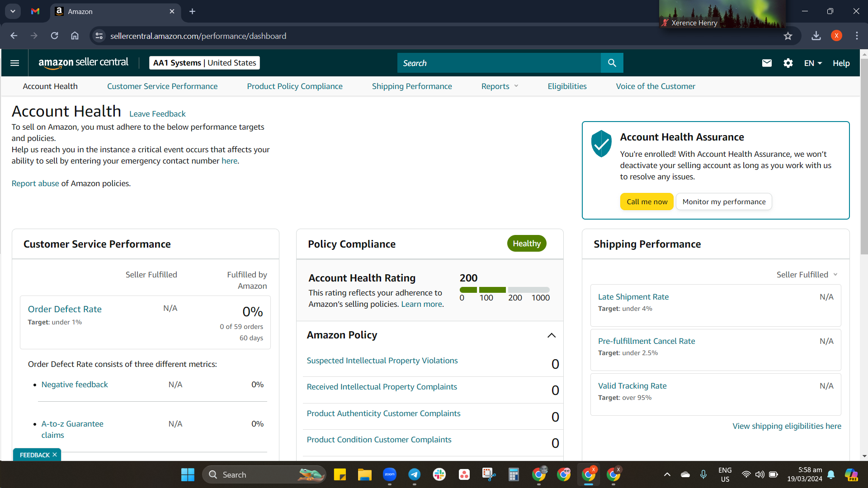Open the Pre-fulfillment Cancel Rate link
868x488 pixels.
coord(646,341)
